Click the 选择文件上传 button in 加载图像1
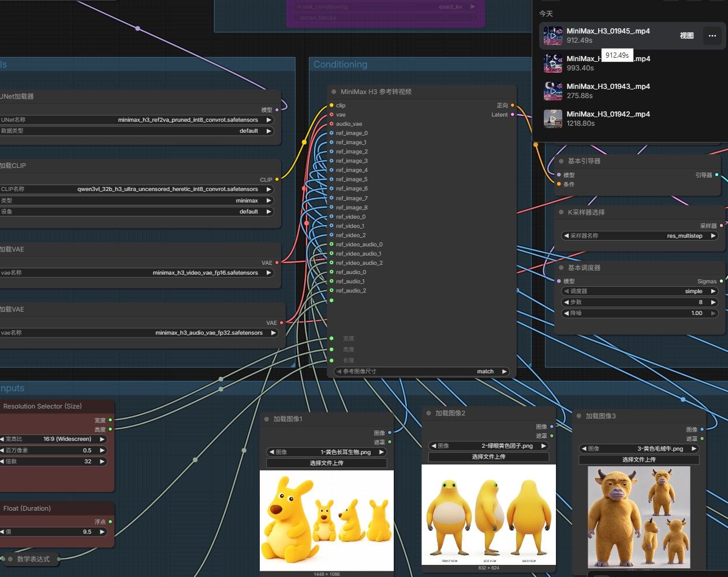Screen dimensions: 728x577 pos(327,463)
